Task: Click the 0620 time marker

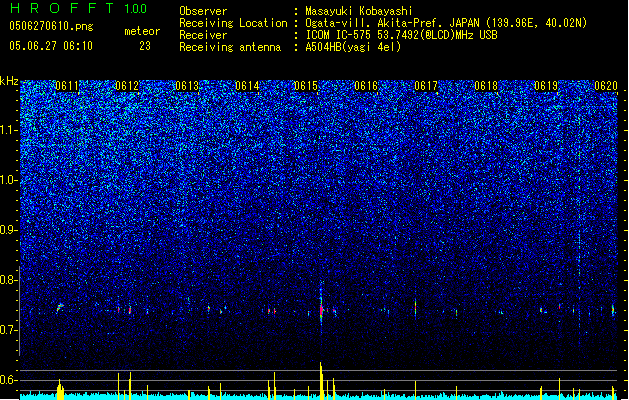Action: pos(606,86)
